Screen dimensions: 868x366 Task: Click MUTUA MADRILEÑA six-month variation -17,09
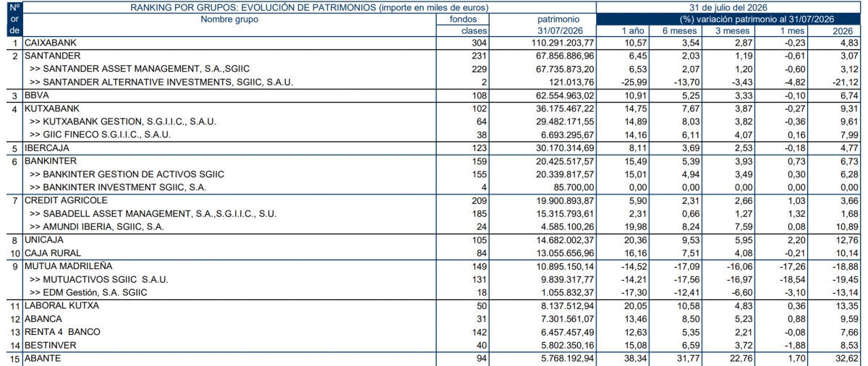688,266
